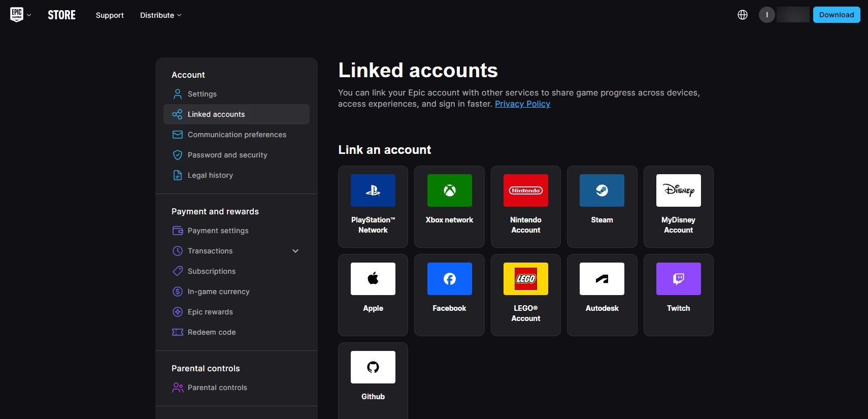
Task: Open the user profile avatar
Action: (x=767, y=15)
